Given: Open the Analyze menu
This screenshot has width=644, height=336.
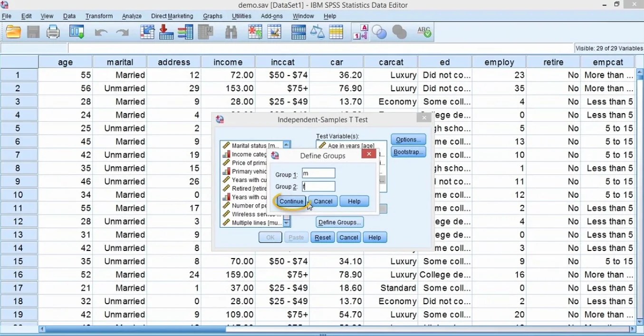Looking at the screenshot, I should tap(132, 16).
